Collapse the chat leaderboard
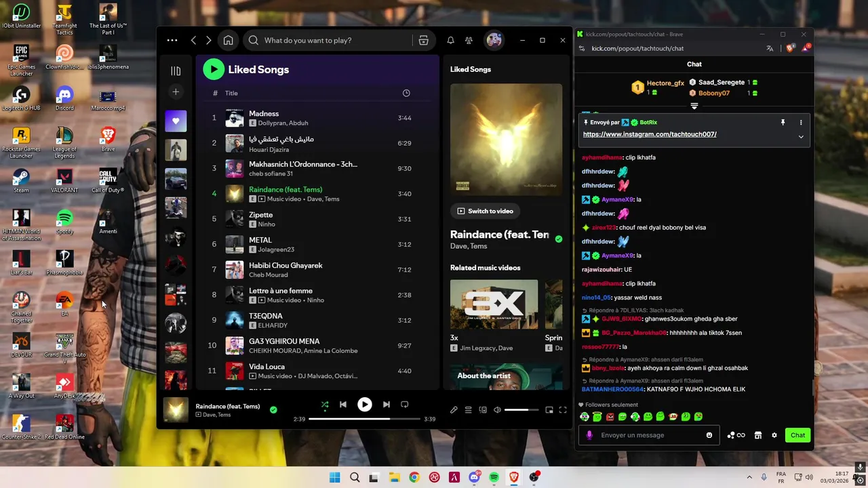 tap(694, 106)
